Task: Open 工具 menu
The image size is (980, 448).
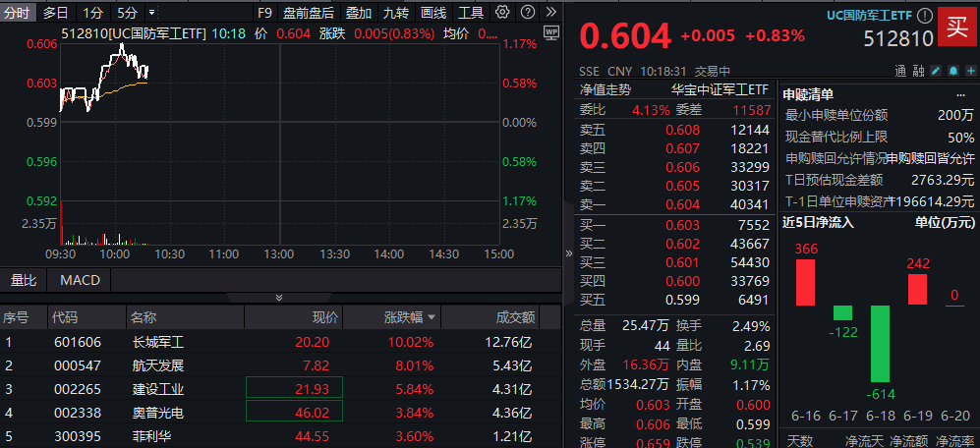Action: click(x=471, y=12)
